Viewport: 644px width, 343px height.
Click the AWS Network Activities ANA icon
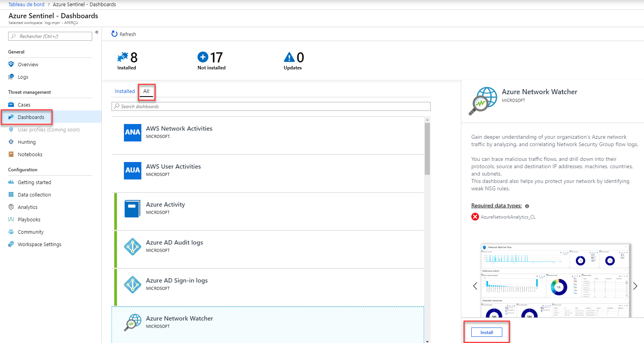click(x=132, y=133)
